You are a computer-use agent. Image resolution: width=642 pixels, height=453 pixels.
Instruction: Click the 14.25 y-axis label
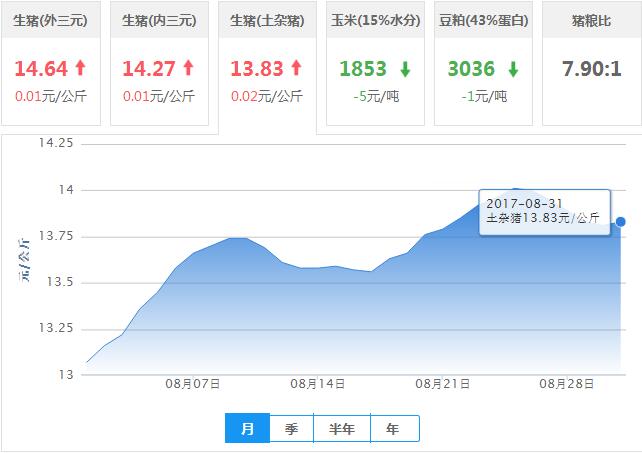click(56, 143)
